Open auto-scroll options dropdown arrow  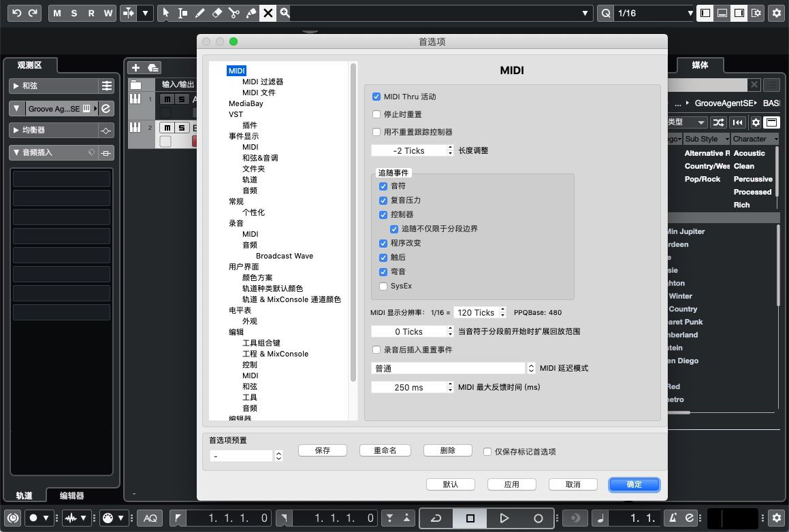pyautogui.click(x=145, y=13)
